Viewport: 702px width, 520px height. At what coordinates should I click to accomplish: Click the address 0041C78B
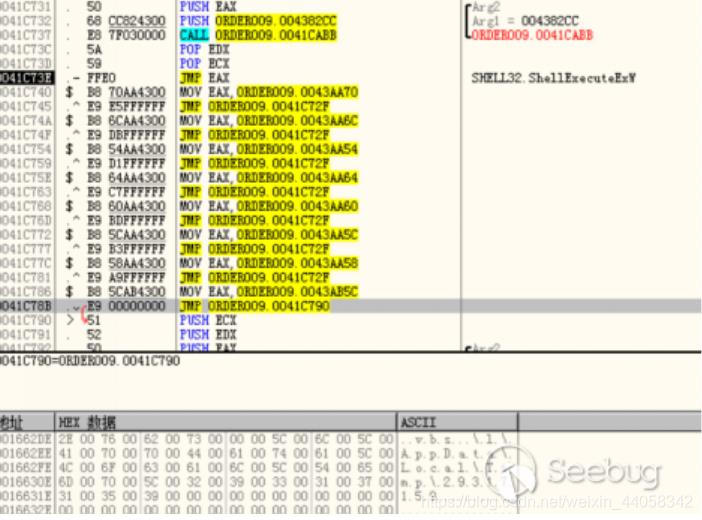(26, 306)
